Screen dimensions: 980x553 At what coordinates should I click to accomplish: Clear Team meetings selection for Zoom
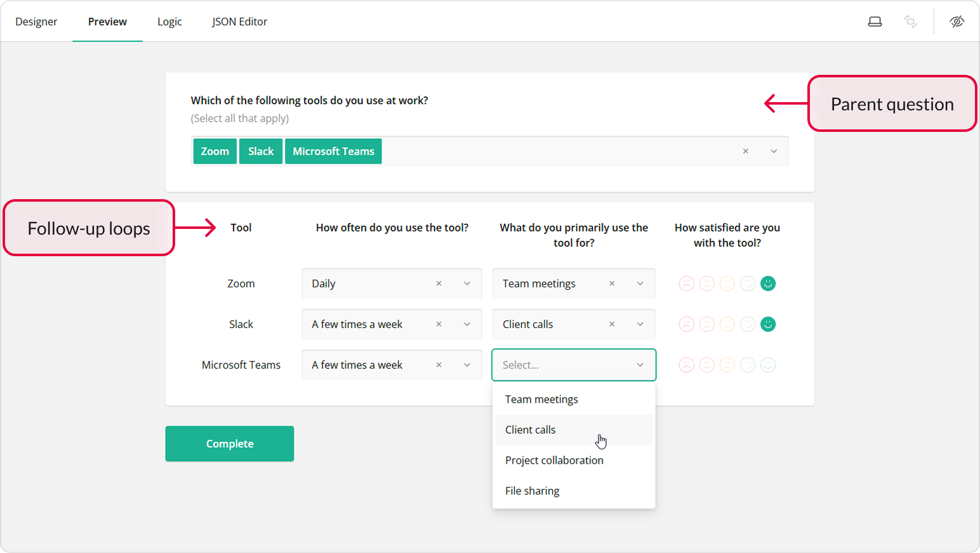(x=612, y=283)
